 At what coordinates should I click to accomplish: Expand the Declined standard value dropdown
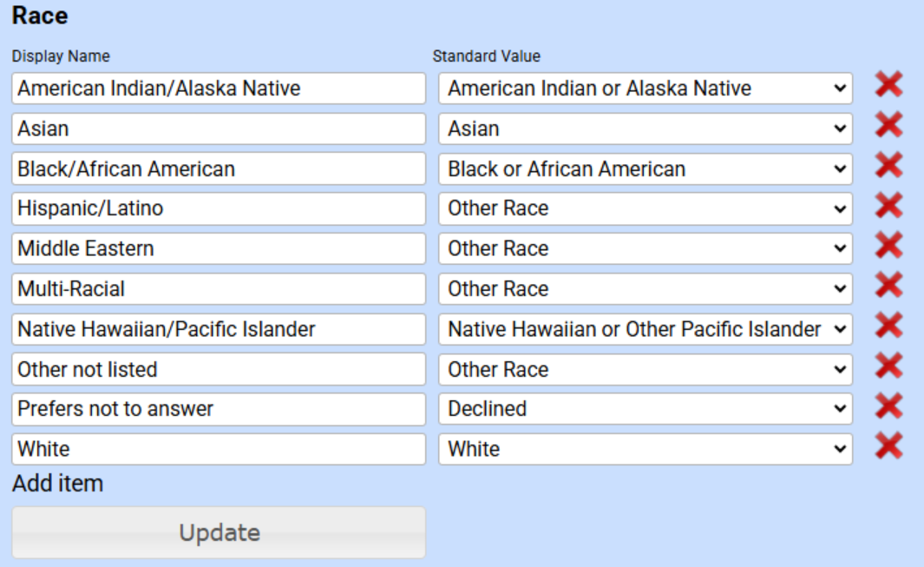tap(645, 409)
